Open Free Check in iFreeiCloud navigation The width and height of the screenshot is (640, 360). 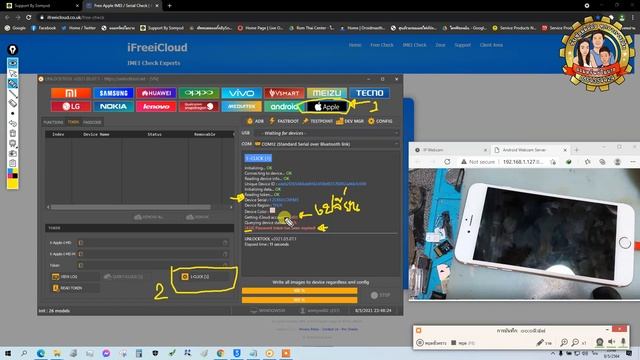(382, 45)
